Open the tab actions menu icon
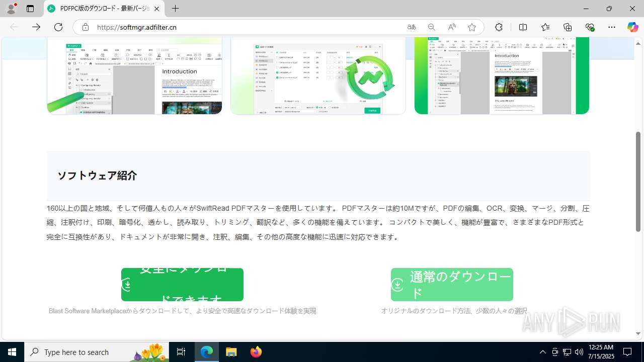644x362 pixels. pos(30,9)
